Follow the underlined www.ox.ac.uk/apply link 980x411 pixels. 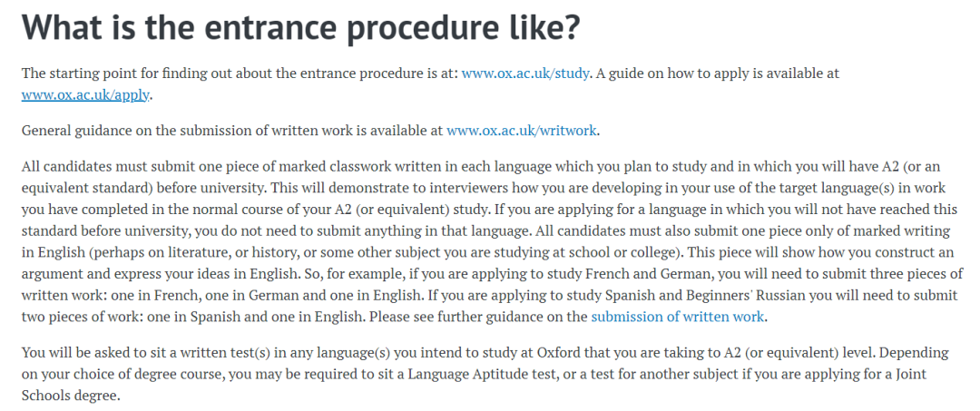tap(85, 95)
